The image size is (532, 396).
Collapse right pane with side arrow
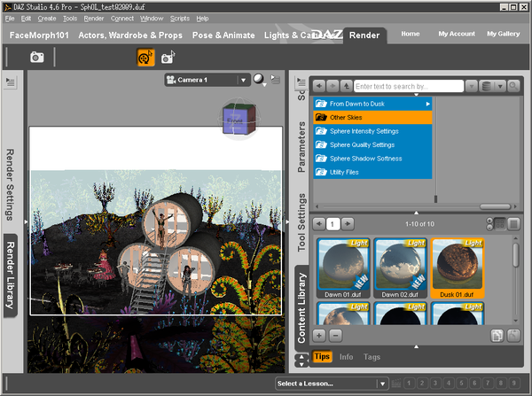pyautogui.click(x=286, y=221)
